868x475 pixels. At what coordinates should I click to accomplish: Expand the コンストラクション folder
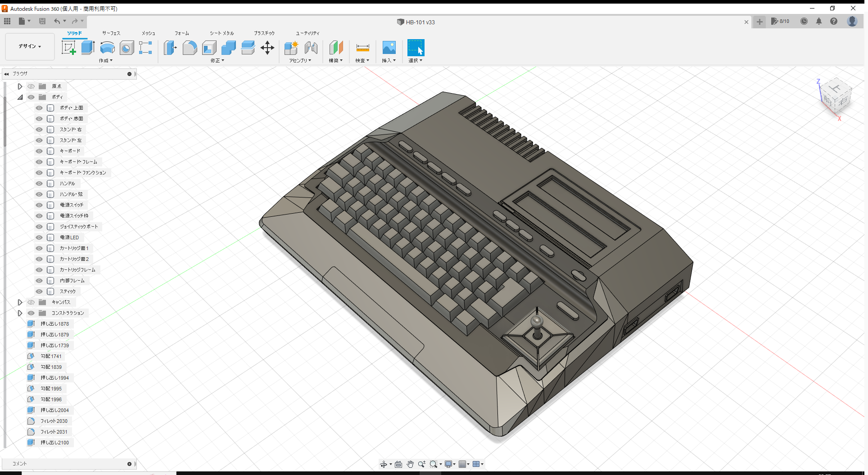[x=20, y=313]
